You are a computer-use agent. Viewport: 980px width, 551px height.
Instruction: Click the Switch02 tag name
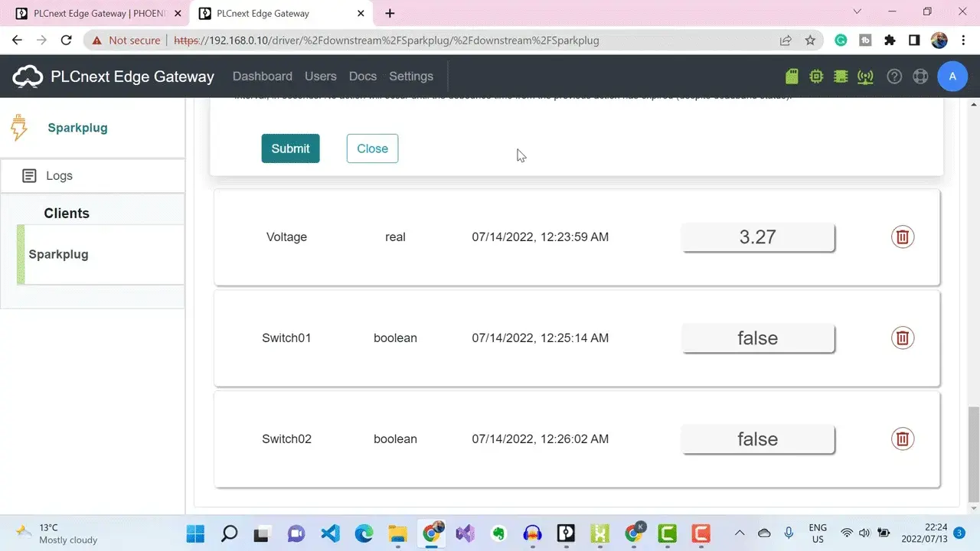[286, 439]
